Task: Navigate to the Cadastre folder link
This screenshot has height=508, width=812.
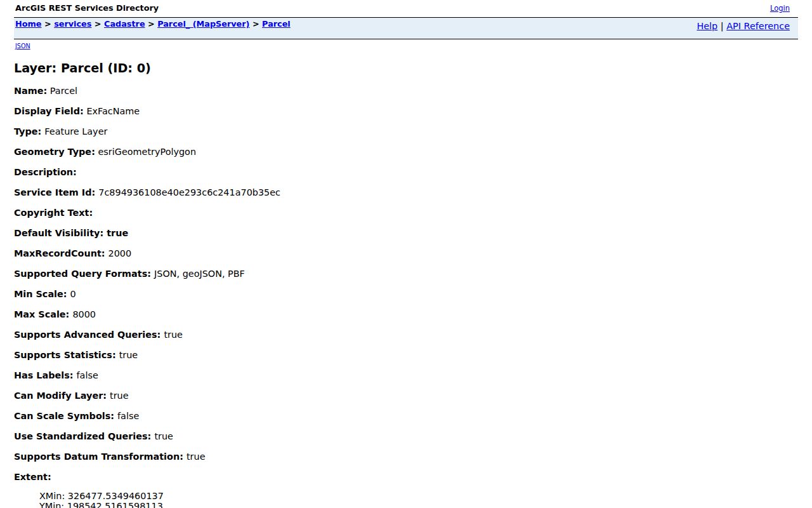Action: tap(124, 24)
